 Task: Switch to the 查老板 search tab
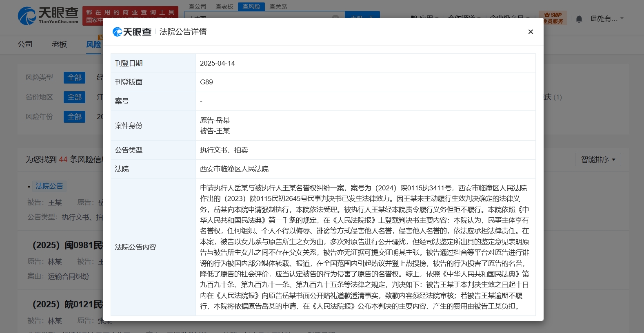click(x=224, y=7)
